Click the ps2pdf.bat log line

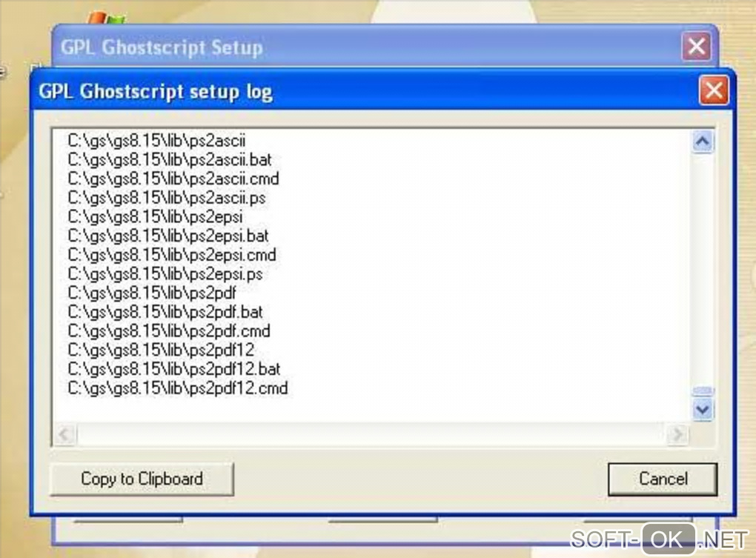(165, 312)
